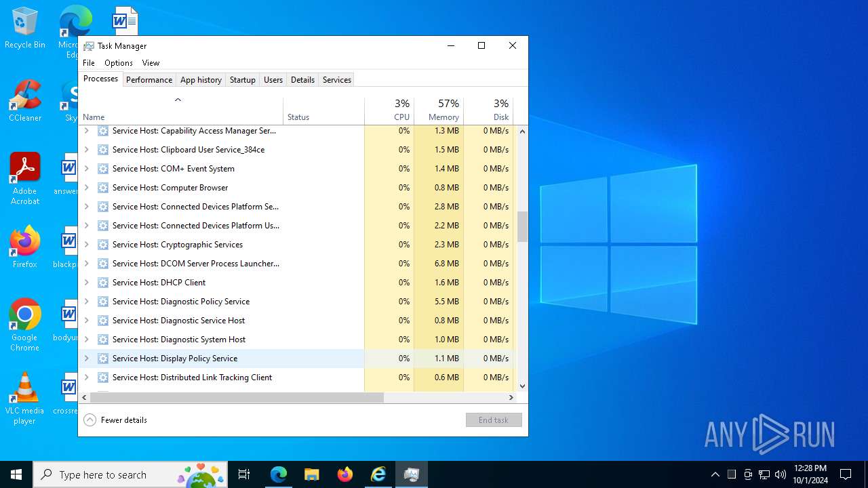Expand Service Host: Cryptographic Services row
Screen dimensions: 868x488
[86, 245]
